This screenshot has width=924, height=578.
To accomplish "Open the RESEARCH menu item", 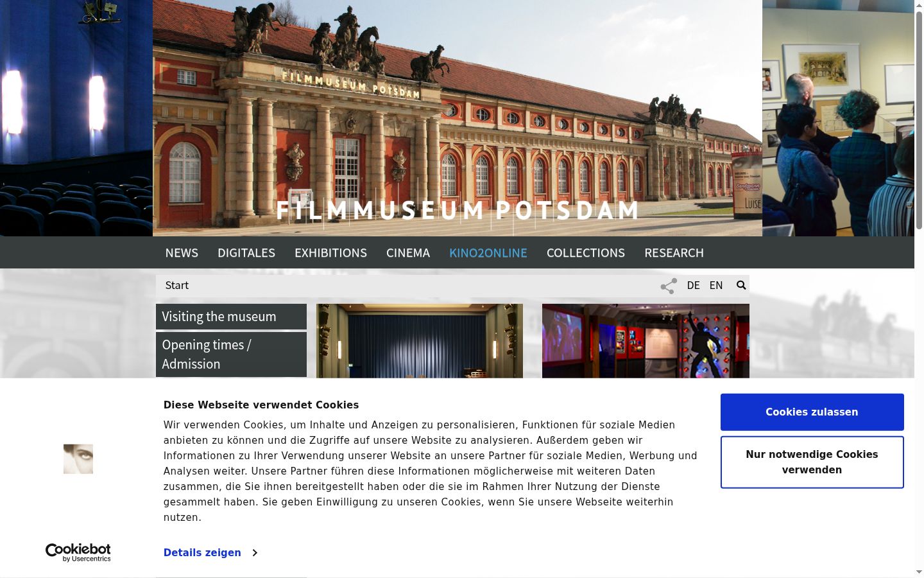I will point(674,253).
